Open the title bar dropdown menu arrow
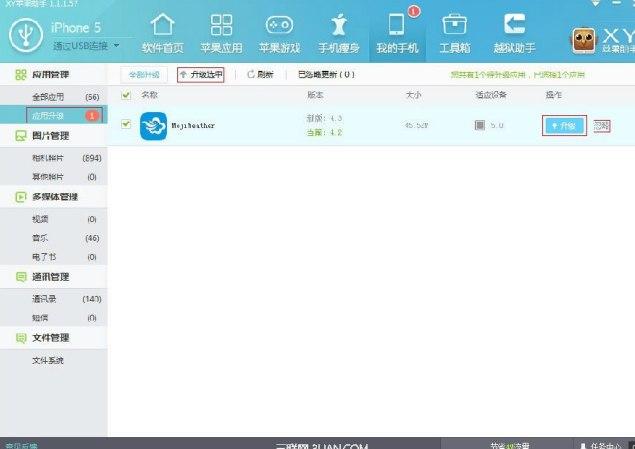 [595, 3]
